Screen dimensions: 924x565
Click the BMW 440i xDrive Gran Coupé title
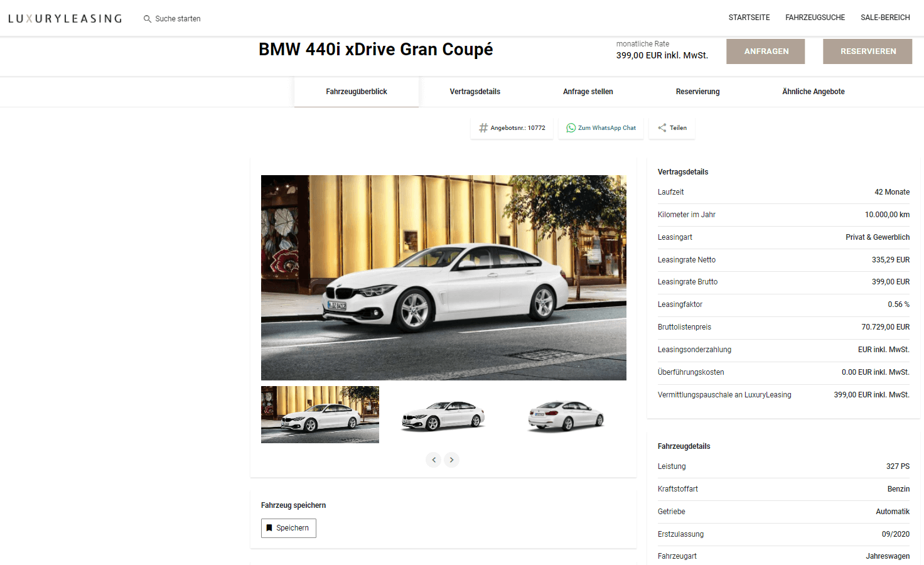(x=375, y=50)
